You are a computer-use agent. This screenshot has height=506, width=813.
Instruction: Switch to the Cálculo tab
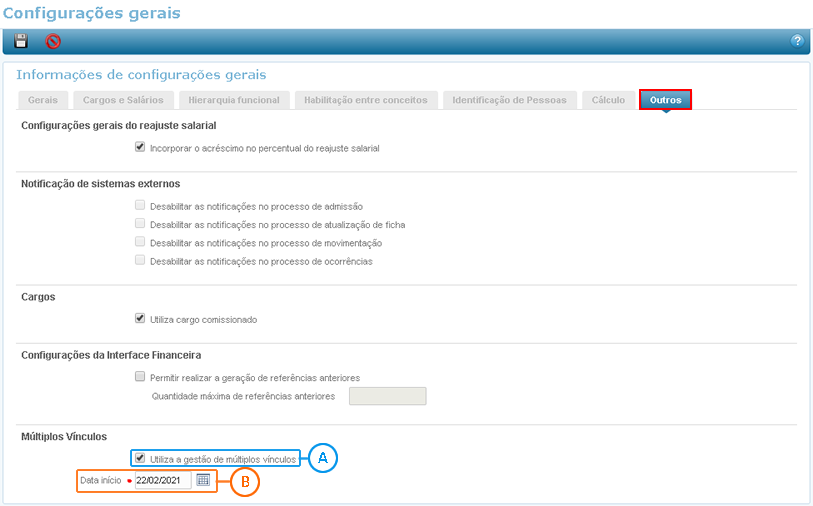coord(608,100)
